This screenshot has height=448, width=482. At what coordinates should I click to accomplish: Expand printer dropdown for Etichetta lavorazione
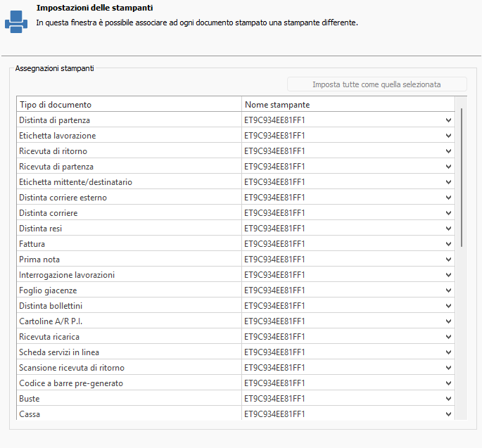click(448, 136)
